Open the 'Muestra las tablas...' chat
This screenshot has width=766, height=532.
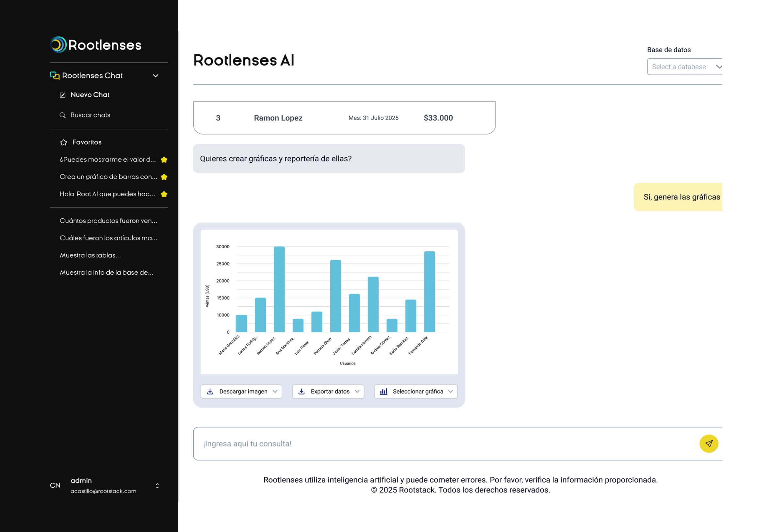pyautogui.click(x=90, y=255)
